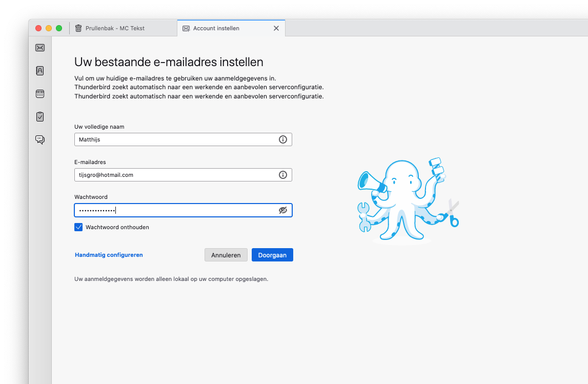Open the Calendar sidebar icon
This screenshot has height=384, width=588.
point(40,94)
